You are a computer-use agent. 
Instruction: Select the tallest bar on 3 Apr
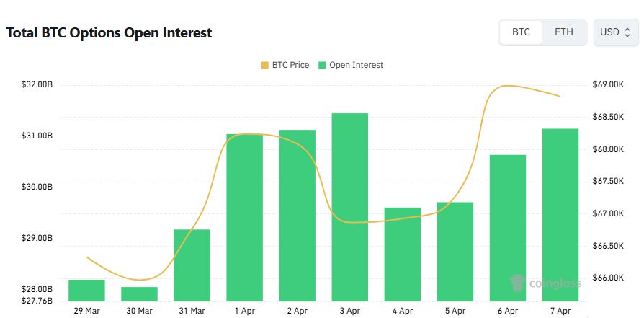pos(349,207)
